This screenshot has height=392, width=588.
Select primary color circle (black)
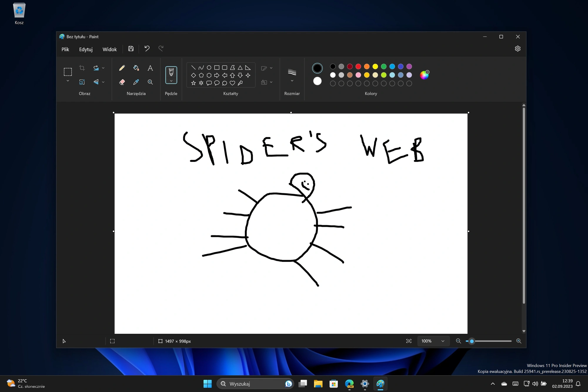coord(317,68)
